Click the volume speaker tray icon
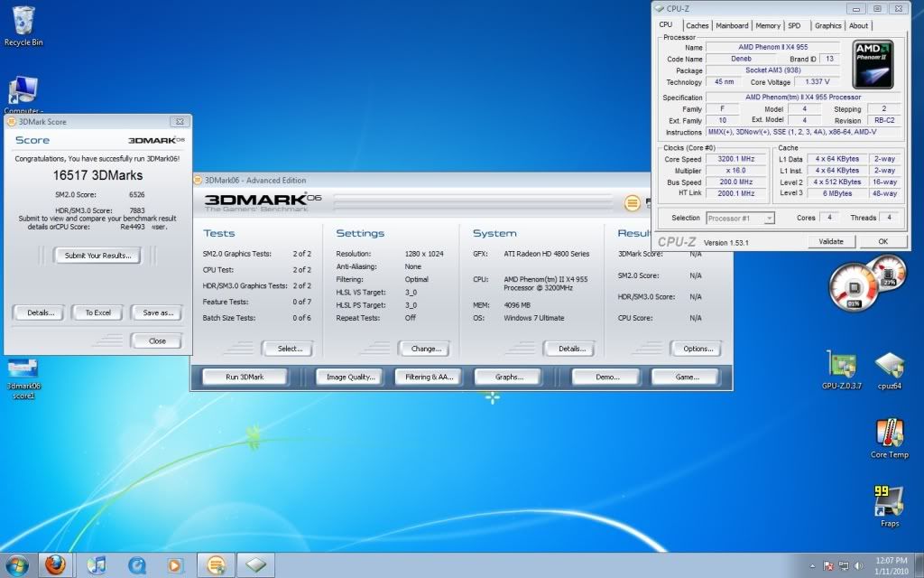The width and height of the screenshot is (924, 578). 858,566
